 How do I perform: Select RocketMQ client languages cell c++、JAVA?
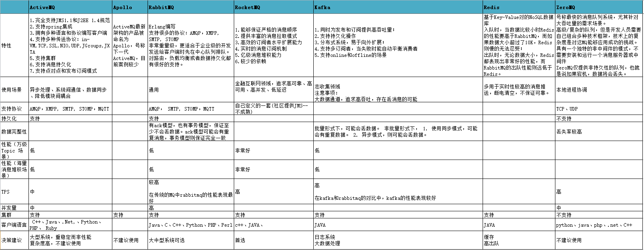tap(274, 225)
